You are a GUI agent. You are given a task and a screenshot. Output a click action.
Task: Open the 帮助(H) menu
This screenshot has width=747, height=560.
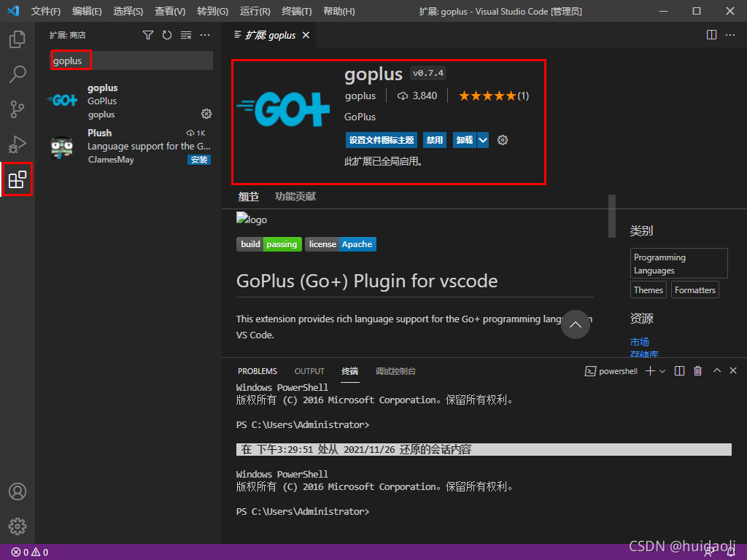tap(339, 11)
